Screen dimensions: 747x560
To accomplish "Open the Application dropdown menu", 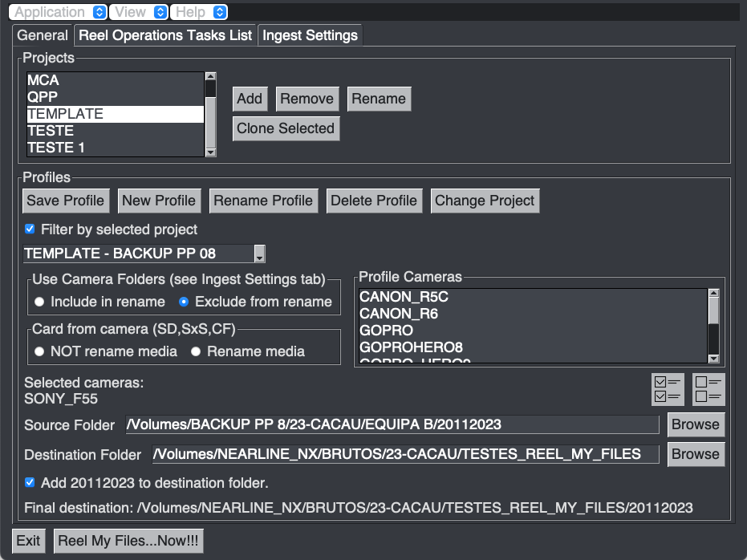I will pos(58,12).
